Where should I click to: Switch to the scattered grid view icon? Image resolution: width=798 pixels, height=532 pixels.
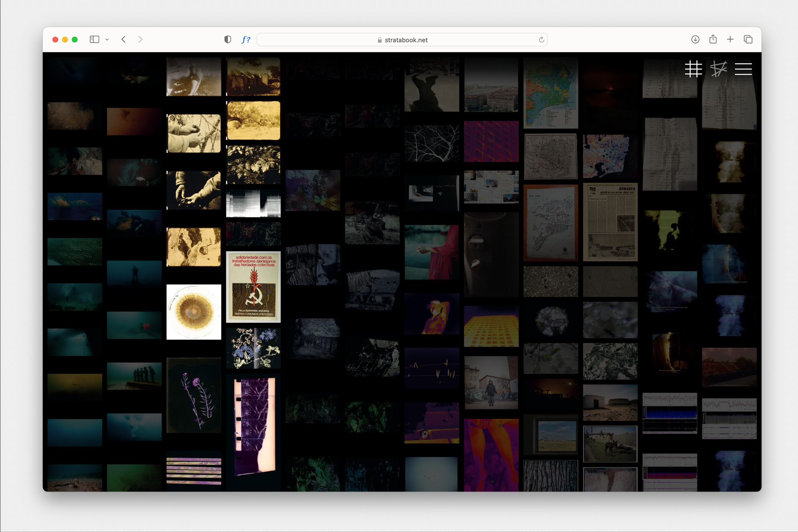(718, 69)
